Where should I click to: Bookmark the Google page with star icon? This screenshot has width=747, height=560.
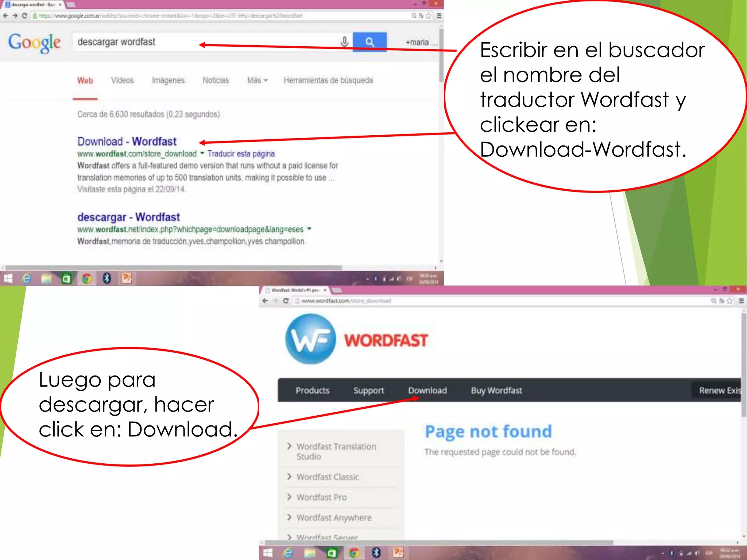[x=429, y=16]
